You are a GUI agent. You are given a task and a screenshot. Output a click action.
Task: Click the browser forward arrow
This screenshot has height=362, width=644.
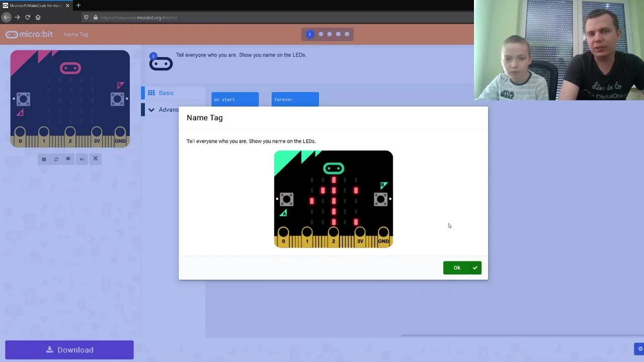[x=17, y=17]
